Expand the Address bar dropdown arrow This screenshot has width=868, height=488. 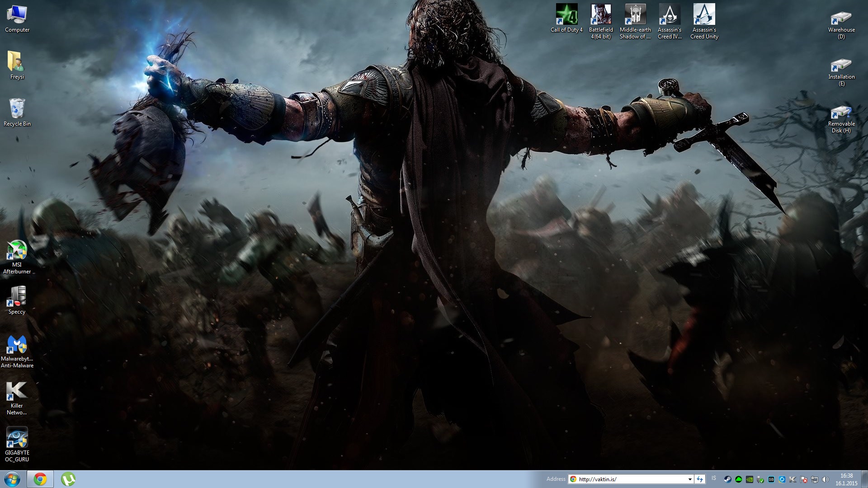point(690,479)
